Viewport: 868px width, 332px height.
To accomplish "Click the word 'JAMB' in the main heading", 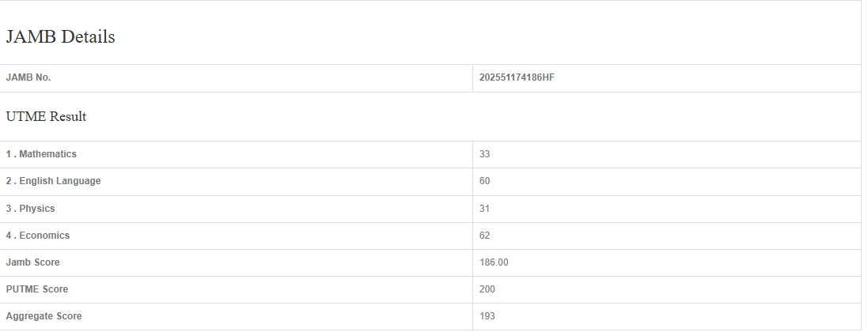I will coord(30,37).
